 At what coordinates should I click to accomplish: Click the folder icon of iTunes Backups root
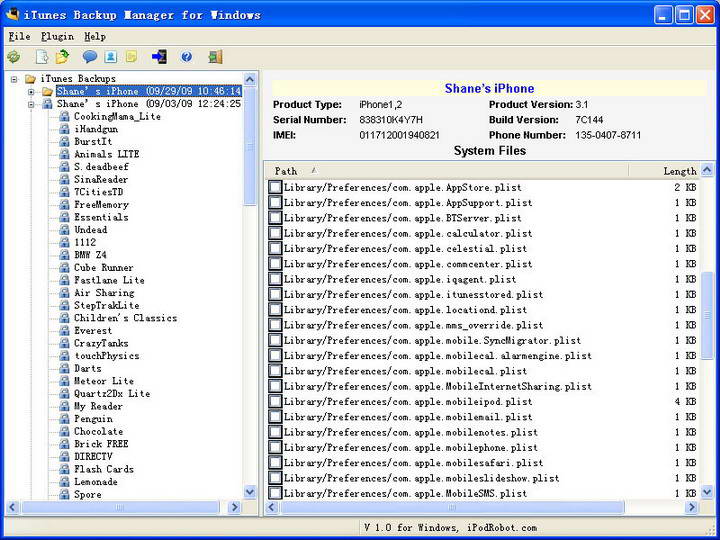pyautogui.click(x=30, y=79)
